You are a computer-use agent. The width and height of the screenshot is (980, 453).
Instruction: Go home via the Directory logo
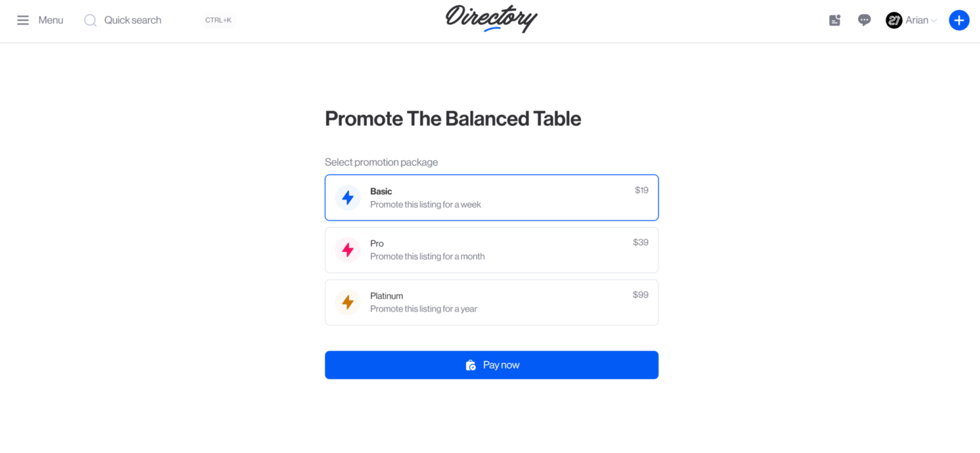491,19
